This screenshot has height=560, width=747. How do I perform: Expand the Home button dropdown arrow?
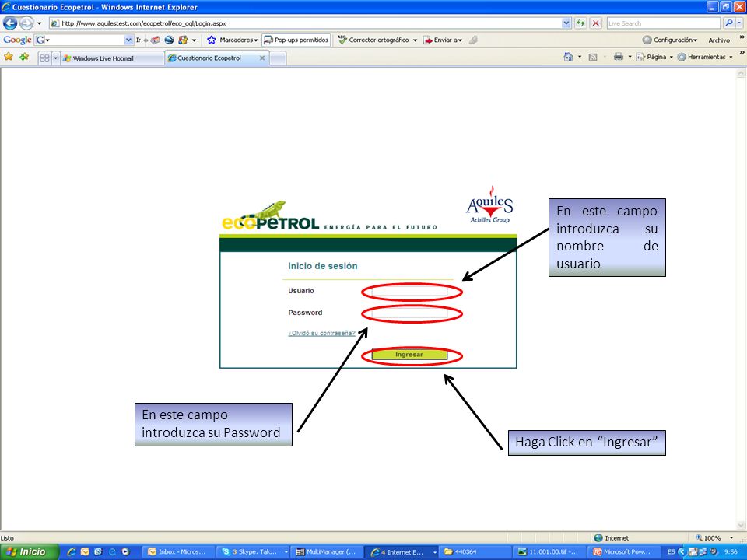click(x=580, y=57)
